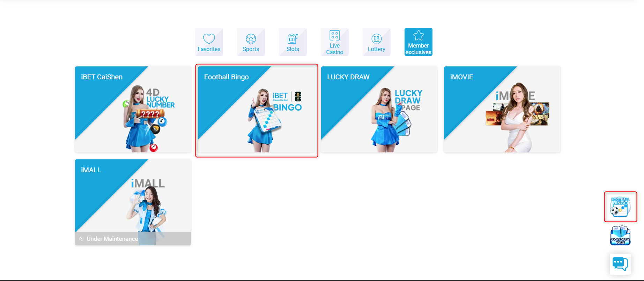The width and height of the screenshot is (644, 281).
Task: Click the iMALL card under maintenance
Action: tap(133, 202)
